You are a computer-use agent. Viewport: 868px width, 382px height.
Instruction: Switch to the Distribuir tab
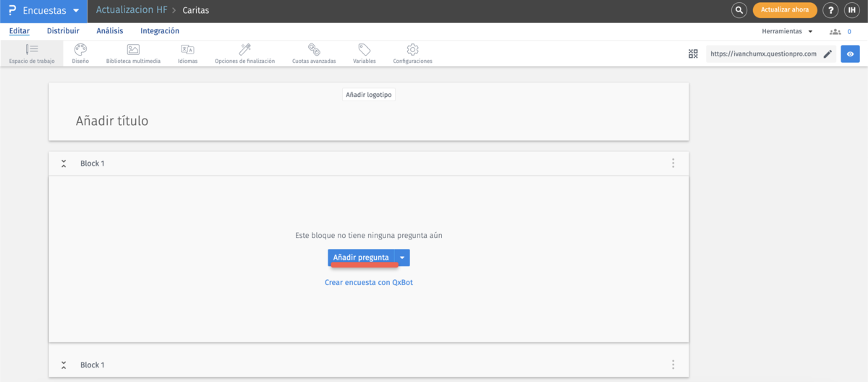point(63,31)
